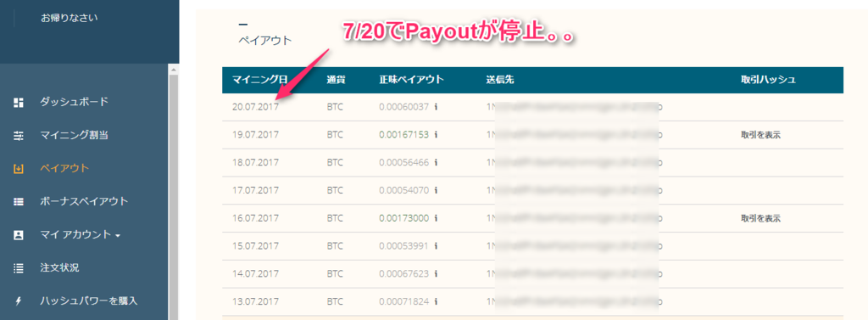Click payout amount 0.00054070
Viewport: 868px width, 320px height.
pos(404,190)
